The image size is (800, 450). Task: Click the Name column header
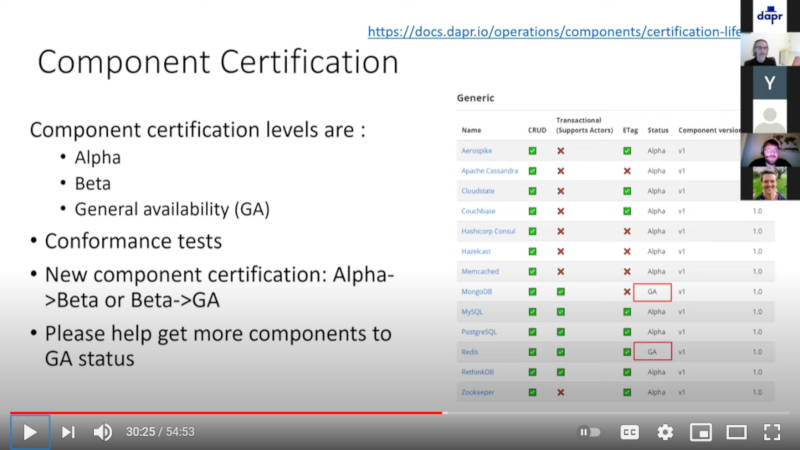click(x=471, y=131)
